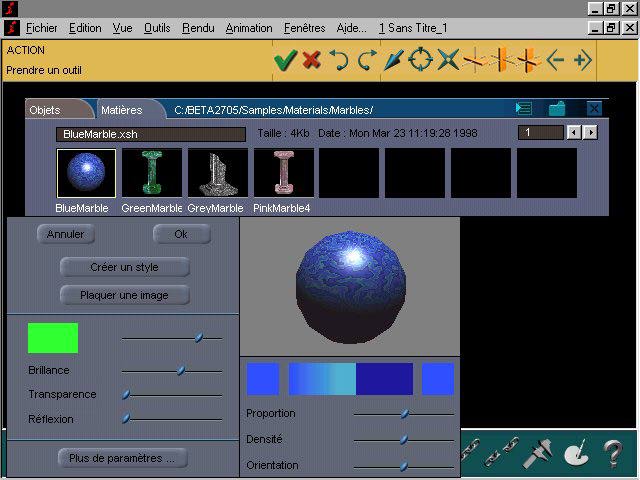Viewport: 640px width, 480px height.
Task: Select the GreyMarble thumbnail
Action: (x=218, y=173)
